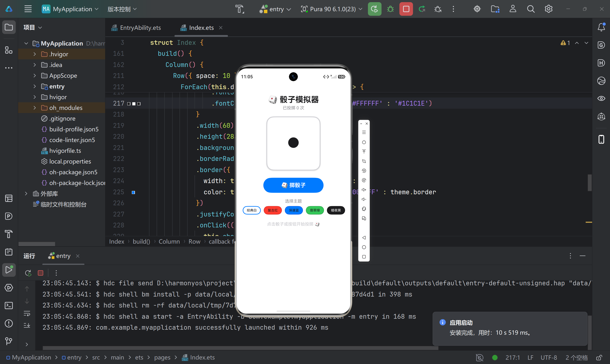This screenshot has height=364, width=610.
Task: Open the notifications bell
Action: point(601,27)
